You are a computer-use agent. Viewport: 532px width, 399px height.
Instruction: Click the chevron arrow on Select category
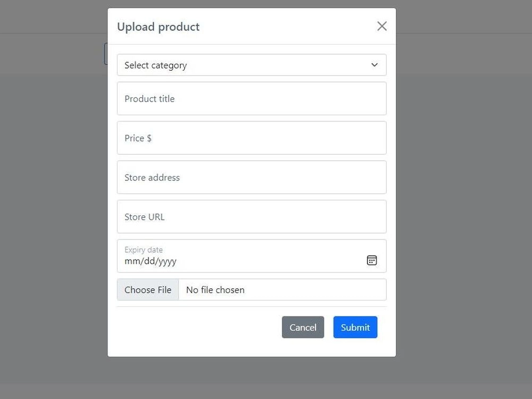[x=374, y=65]
